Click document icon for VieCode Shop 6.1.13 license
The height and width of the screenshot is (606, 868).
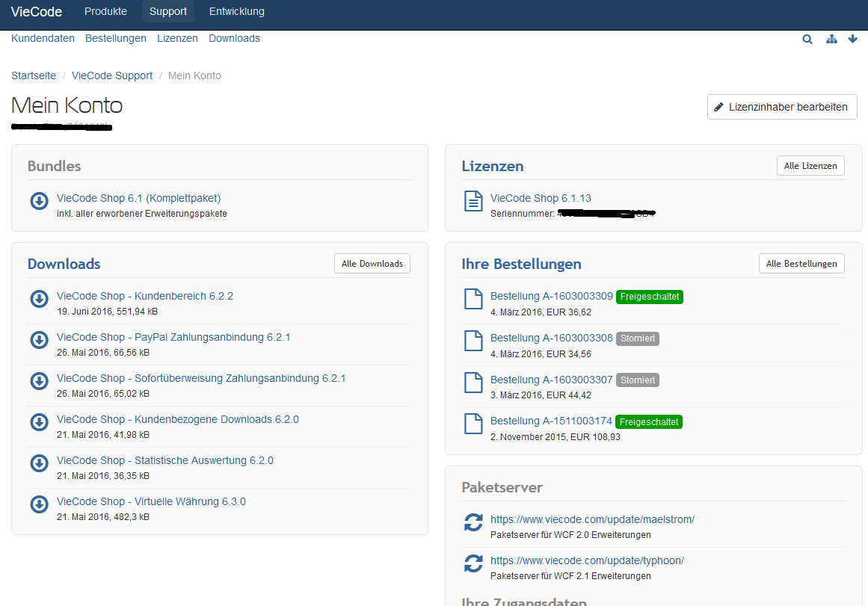point(473,201)
